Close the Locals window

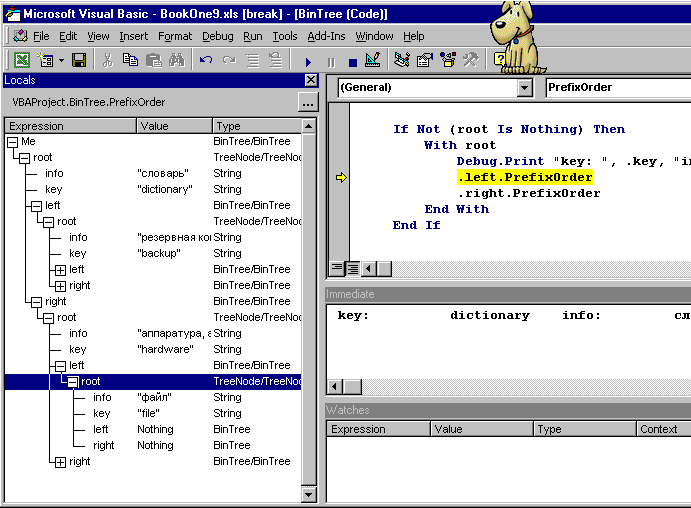pos(311,80)
